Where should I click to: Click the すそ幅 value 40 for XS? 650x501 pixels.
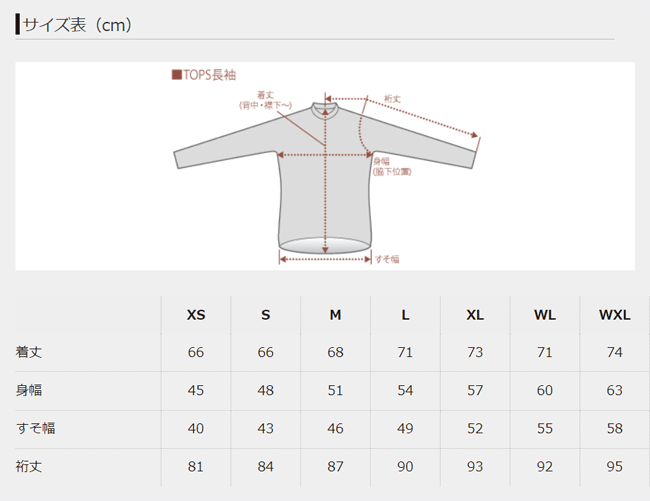[x=196, y=429]
